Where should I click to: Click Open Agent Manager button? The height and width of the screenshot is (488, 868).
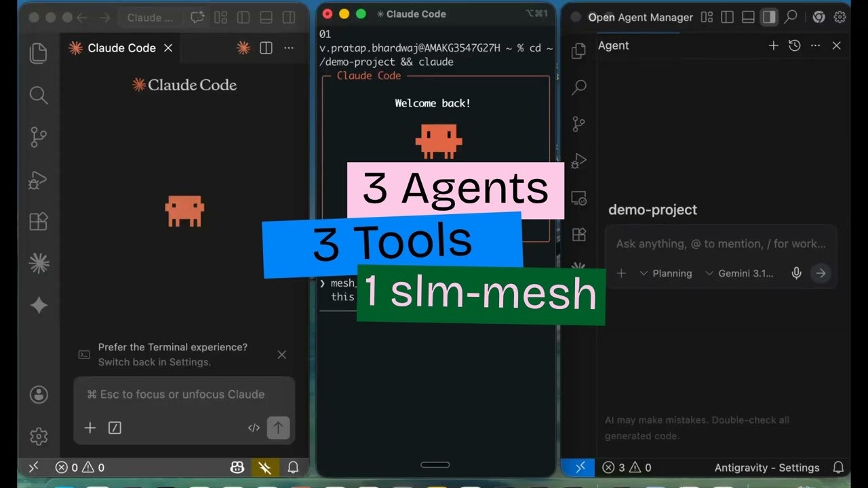click(x=641, y=17)
